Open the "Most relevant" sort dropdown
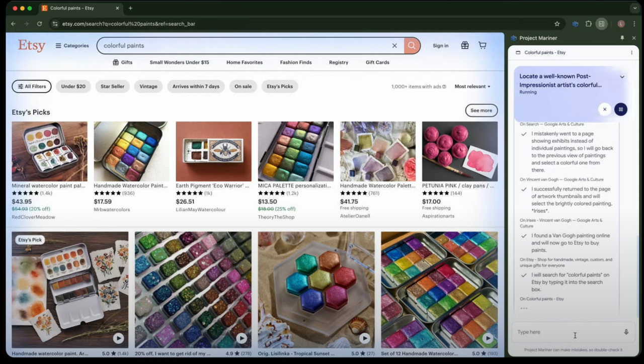The height and width of the screenshot is (364, 644). coord(472,86)
